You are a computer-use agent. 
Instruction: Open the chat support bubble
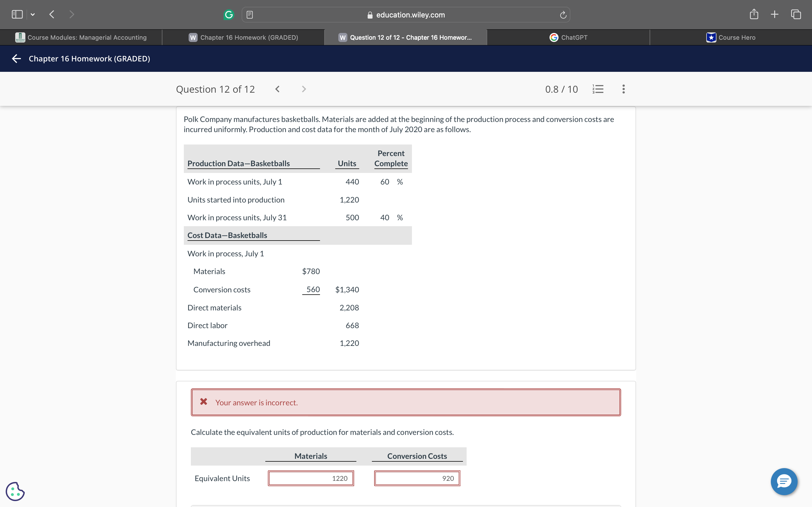784,482
